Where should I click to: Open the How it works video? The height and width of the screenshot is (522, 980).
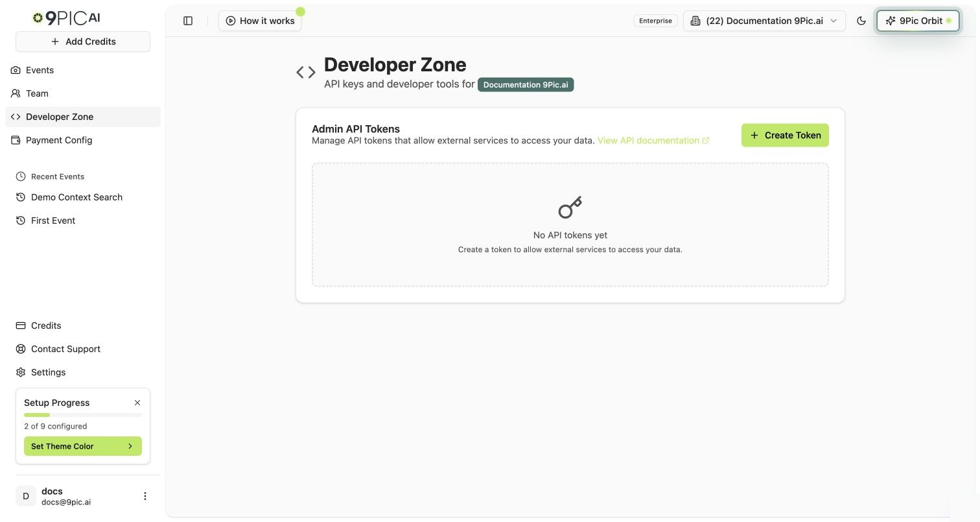pyautogui.click(x=260, y=21)
